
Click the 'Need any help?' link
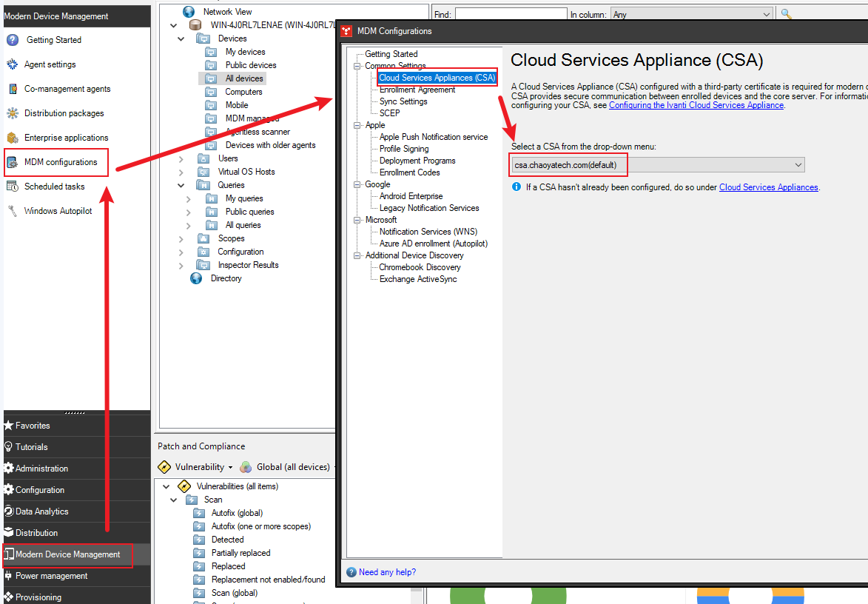pos(387,572)
